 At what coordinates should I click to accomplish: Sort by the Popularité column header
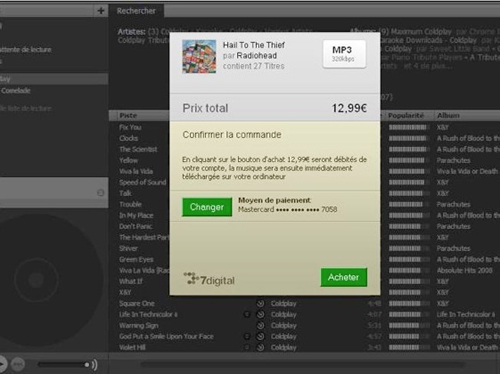click(406, 116)
